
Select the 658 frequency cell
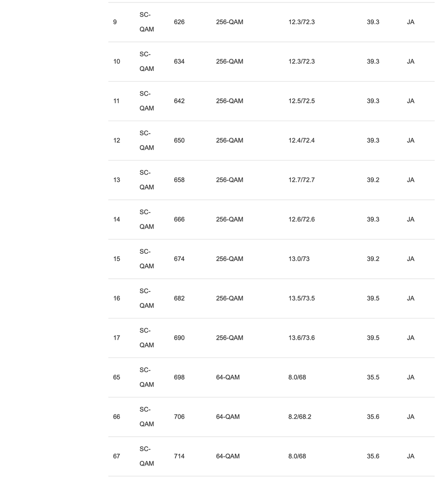pos(179,180)
